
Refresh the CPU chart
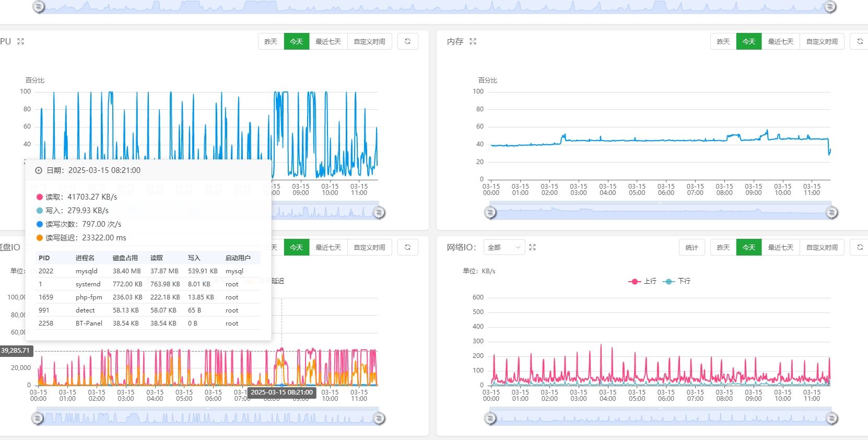(408, 41)
